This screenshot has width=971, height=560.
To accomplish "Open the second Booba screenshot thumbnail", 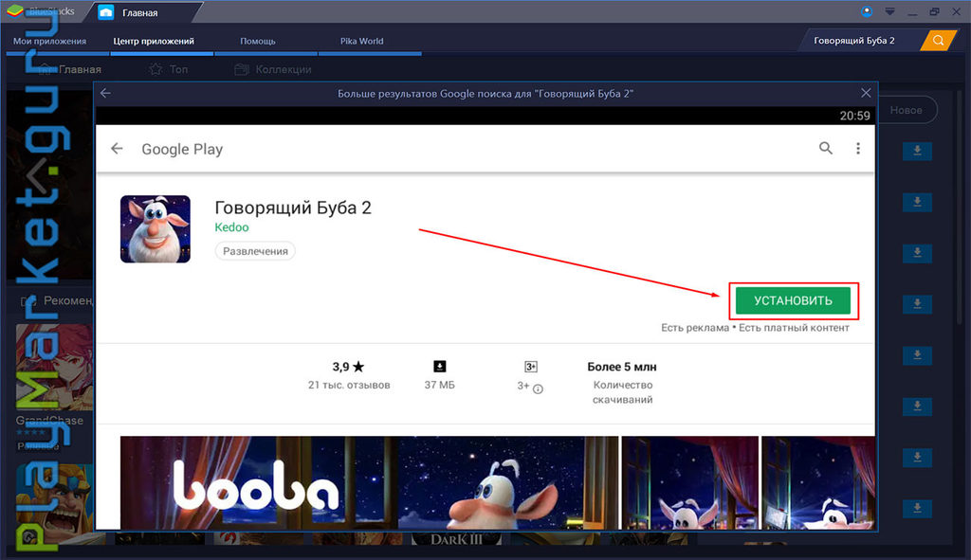I will 690,482.
